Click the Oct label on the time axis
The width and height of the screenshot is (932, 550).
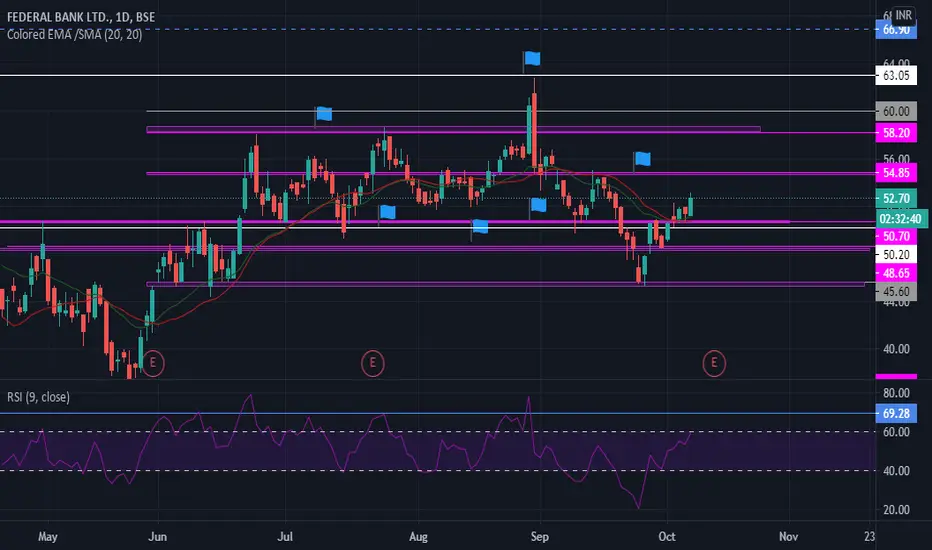point(667,537)
